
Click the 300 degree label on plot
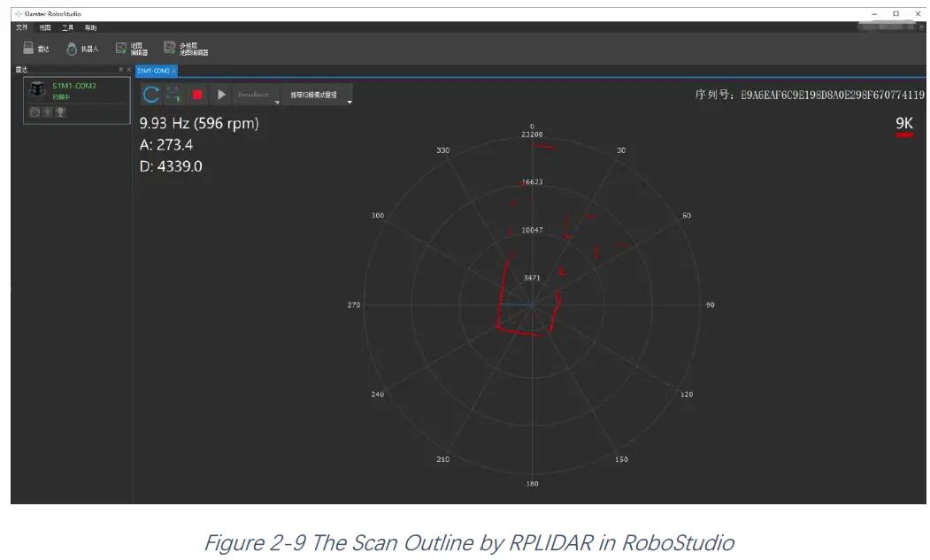click(x=377, y=216)
